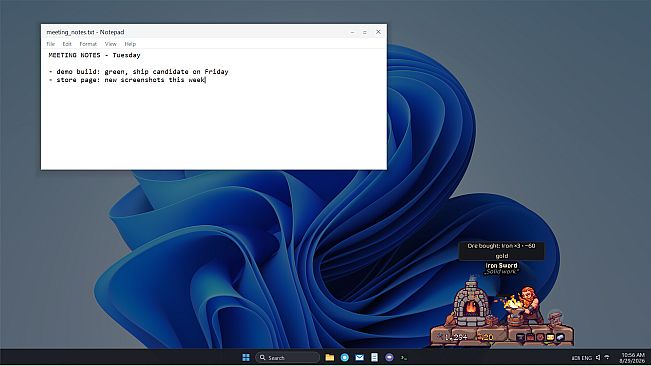
Task: Click the gold amount 20 in game bar
Action: point(485,337)
